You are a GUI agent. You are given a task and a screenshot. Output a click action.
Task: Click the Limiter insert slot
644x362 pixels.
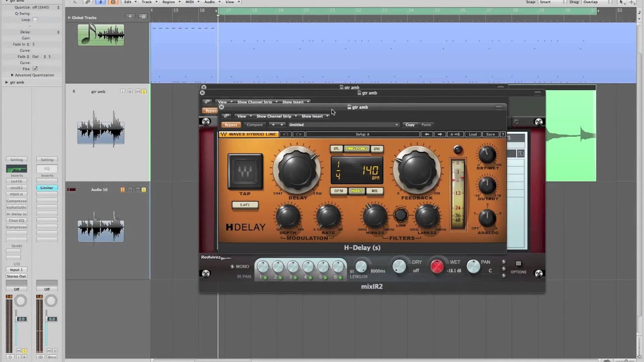(47, 188)
